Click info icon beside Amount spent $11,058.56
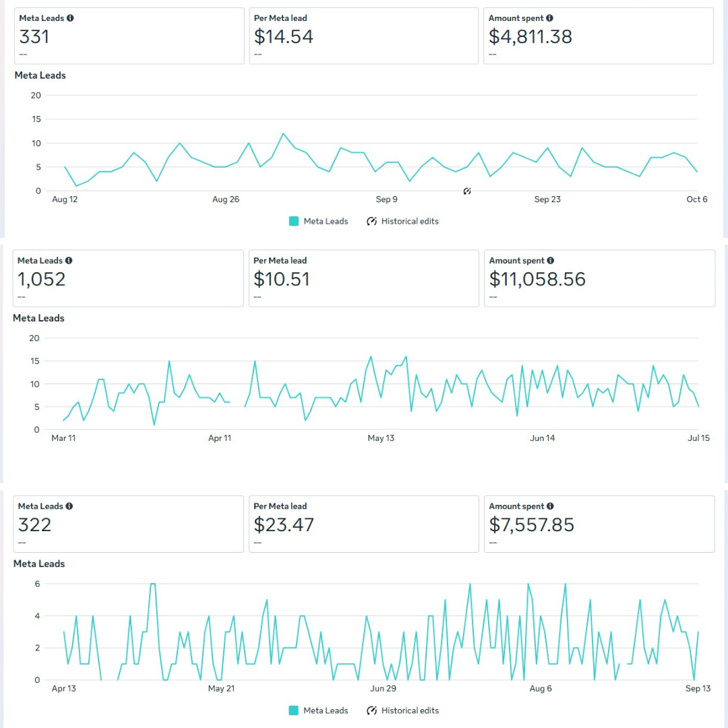 [551, 260]
